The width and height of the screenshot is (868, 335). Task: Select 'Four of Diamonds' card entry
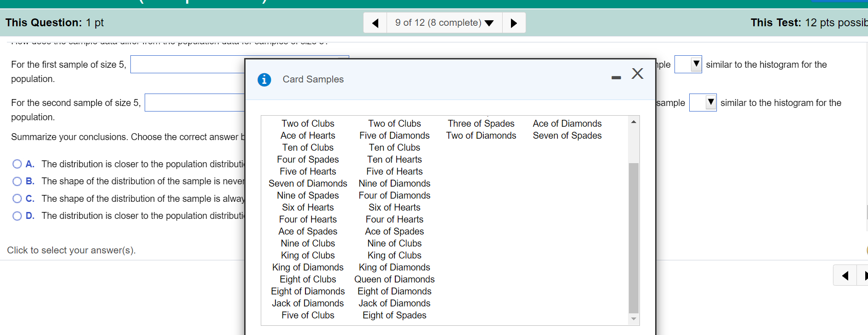[x=394, y=195]
